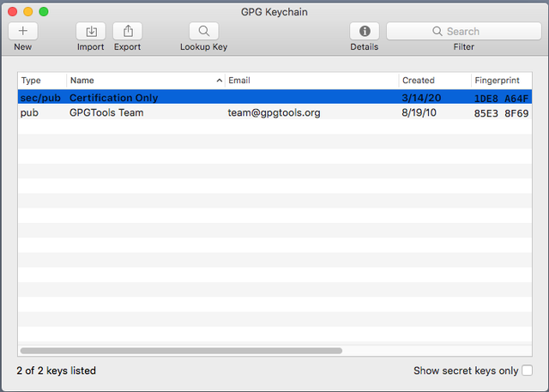The height and width of the screenshot is (392, 549).
Task: Click the green zoom window button
Action: tap(44, 11)
